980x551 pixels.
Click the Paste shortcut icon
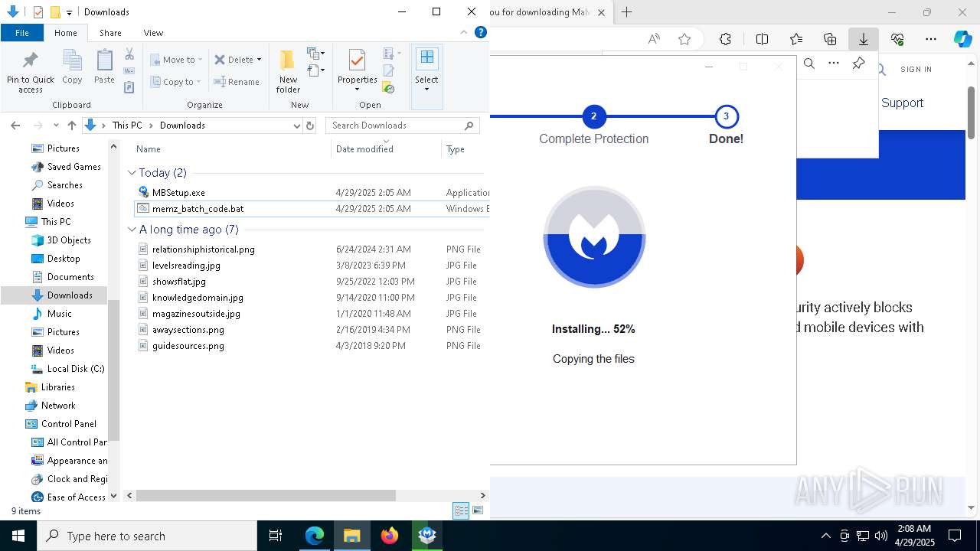pos(129,87)
